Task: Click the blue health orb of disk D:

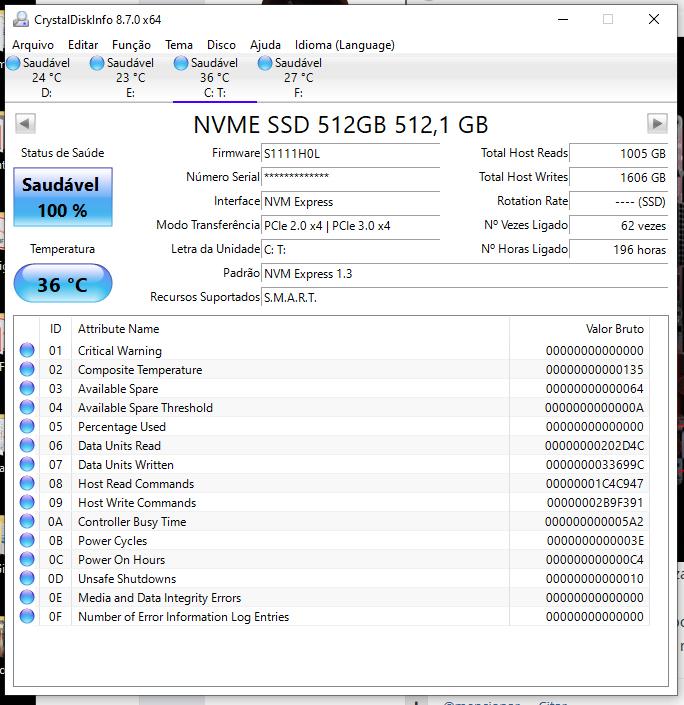Action: [x=13, y=63]
